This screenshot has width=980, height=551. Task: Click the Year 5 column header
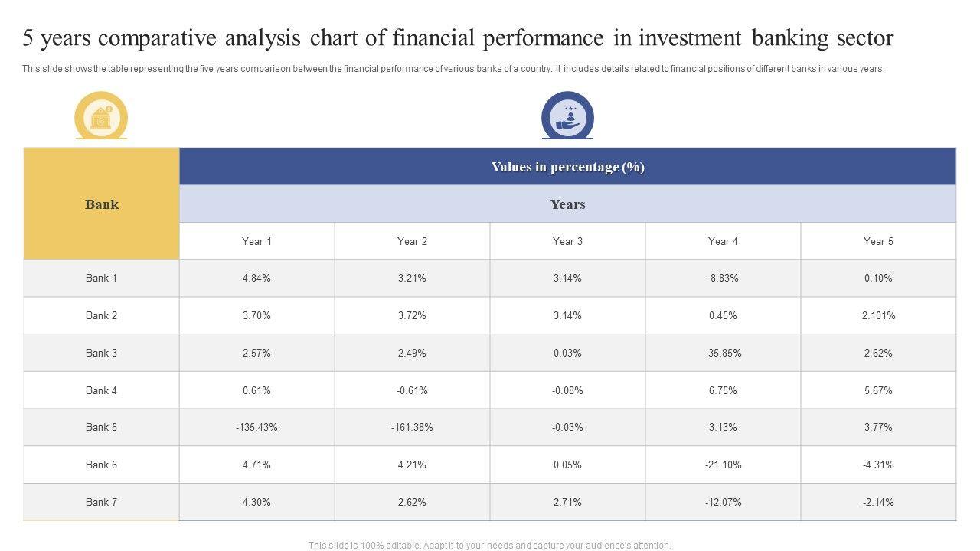(x=878, y=241)
